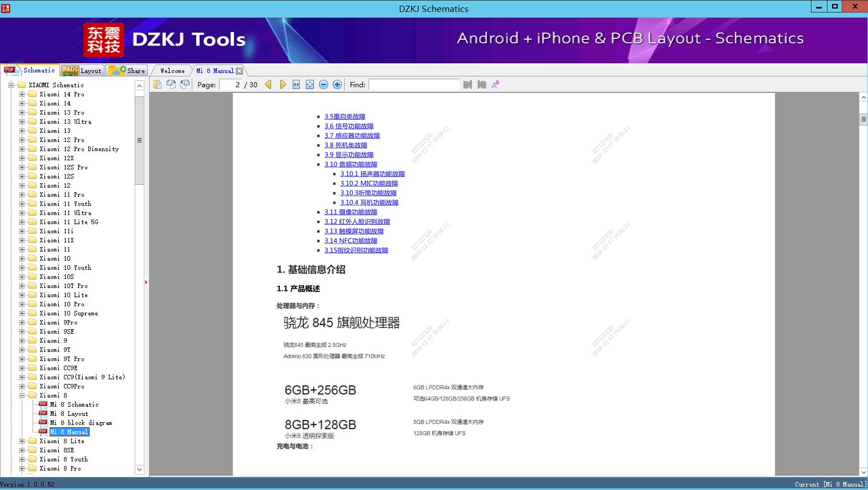
Task: Expand the Xiaomi 8 Pro folder
Action: [x=22, y=468]
